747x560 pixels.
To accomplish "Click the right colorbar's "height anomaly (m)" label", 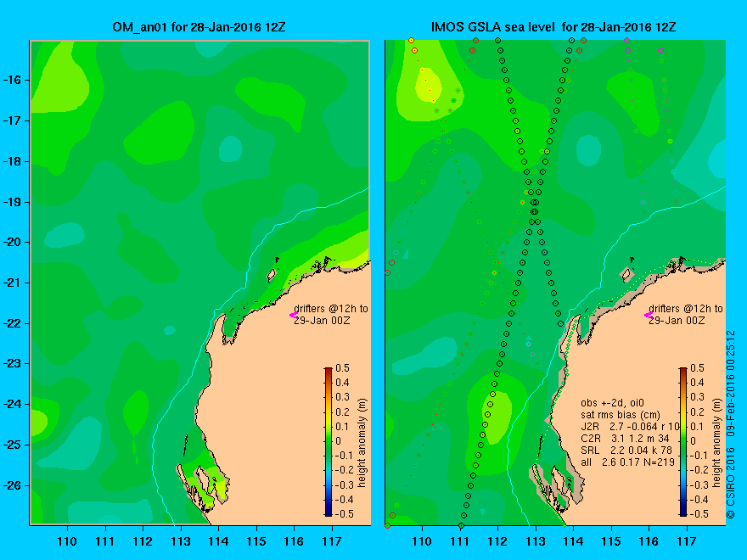I will pos(717,443).
